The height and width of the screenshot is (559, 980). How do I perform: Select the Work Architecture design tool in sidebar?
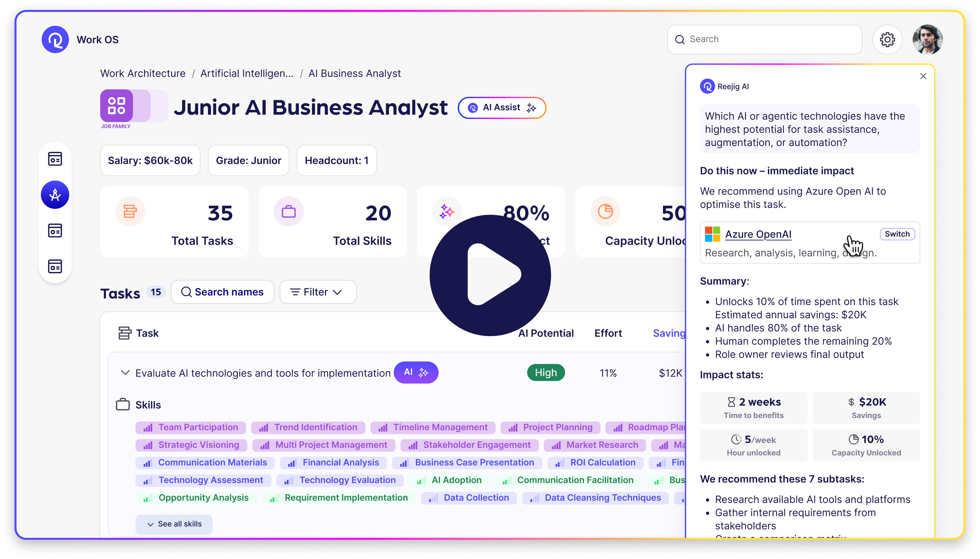point(55,194)
